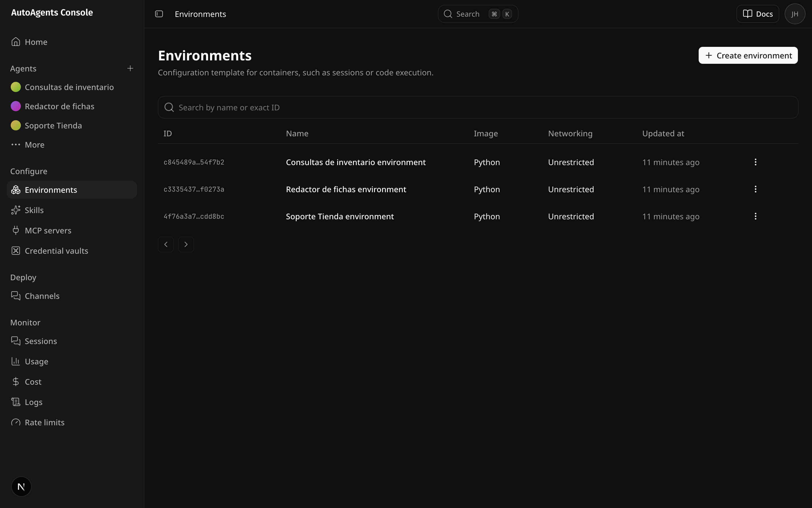
Task: Open Consultas de inventario environment row
Action: point(478,162)
